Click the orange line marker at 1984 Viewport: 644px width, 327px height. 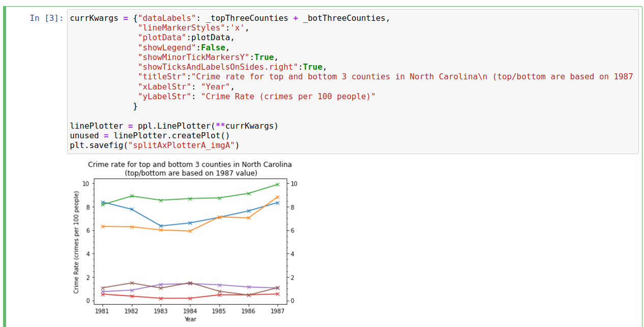pyautogui.click(x=190, y=231)
